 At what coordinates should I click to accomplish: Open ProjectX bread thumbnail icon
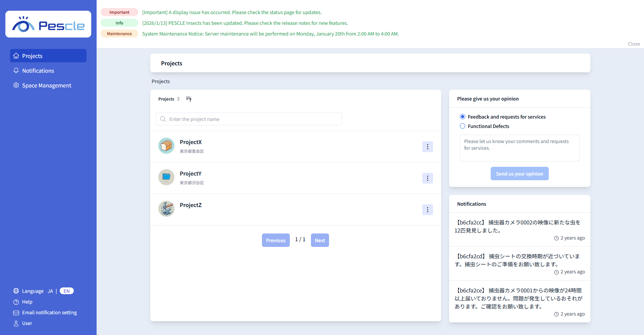[166, 146]
